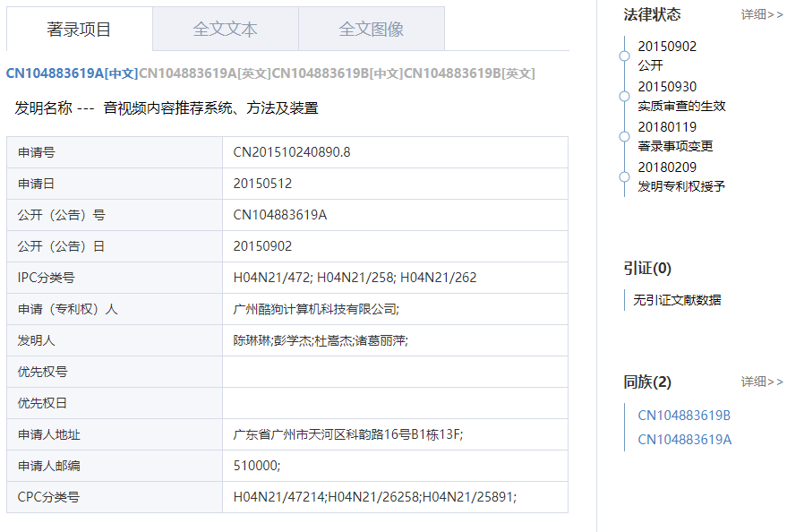Switch to the 全文文本 tab
The width and height of the screenshot is (787, 532).
click(x=225, y=29)
